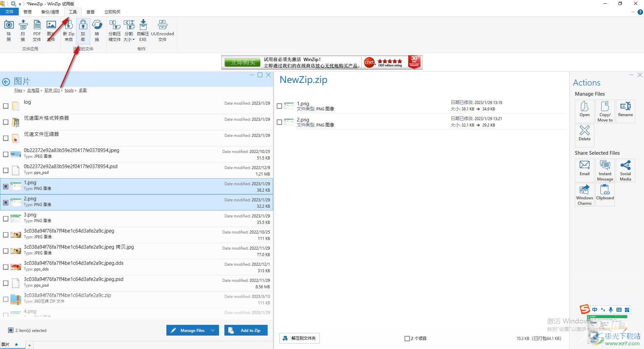Check the 优速文件压缩器 folder checkbox
The image size is (644, 349).
6,138
